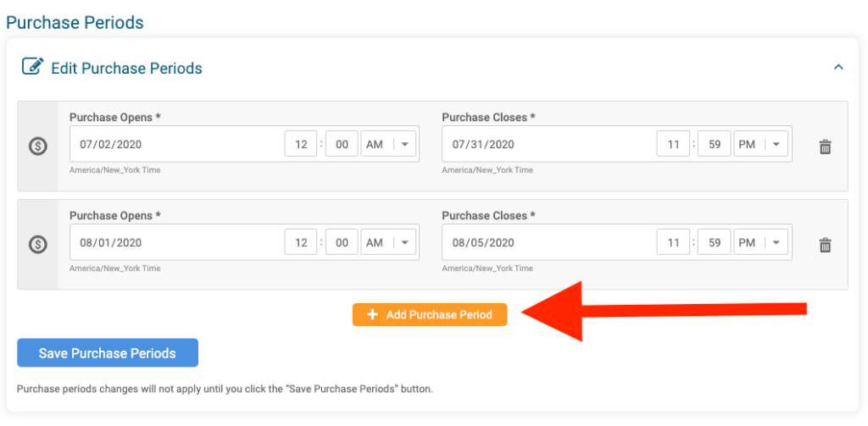
Task: Click the Add Purchase Period button
Action: [430, 315]
